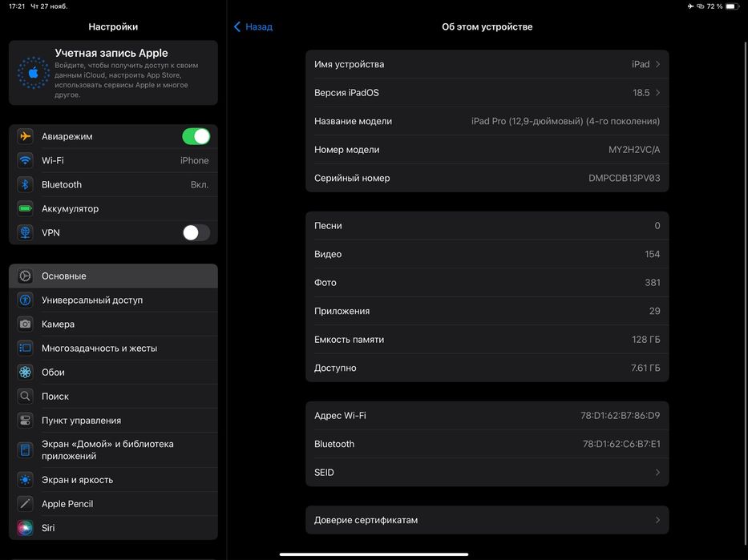
Task: Open Wi-Fi settings row
Action: (114, 160)
